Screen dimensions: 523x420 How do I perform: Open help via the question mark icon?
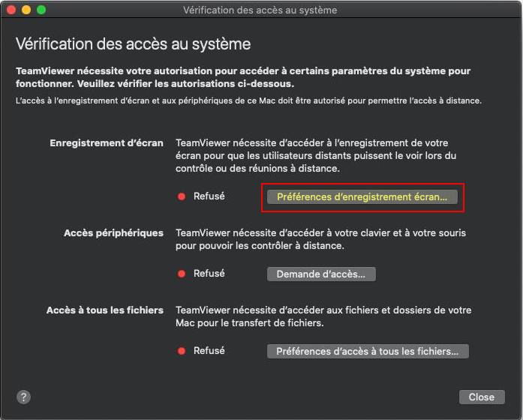(x=23, y=397)
